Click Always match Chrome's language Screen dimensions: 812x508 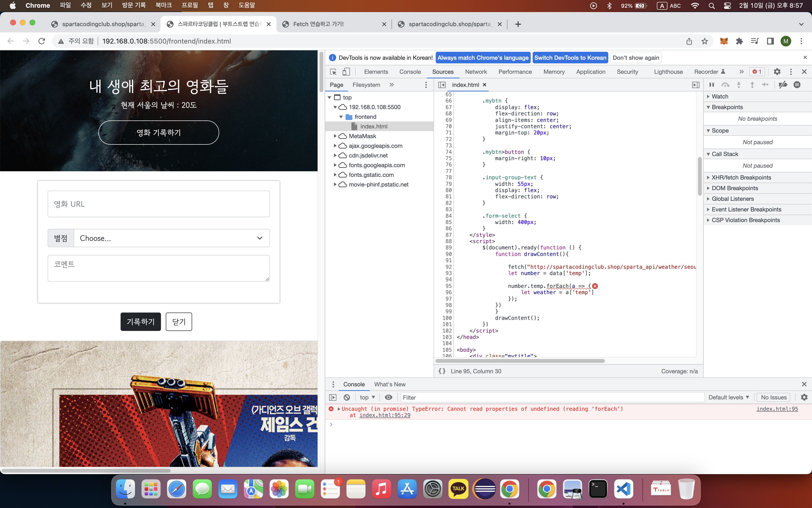tap(483, 58)
